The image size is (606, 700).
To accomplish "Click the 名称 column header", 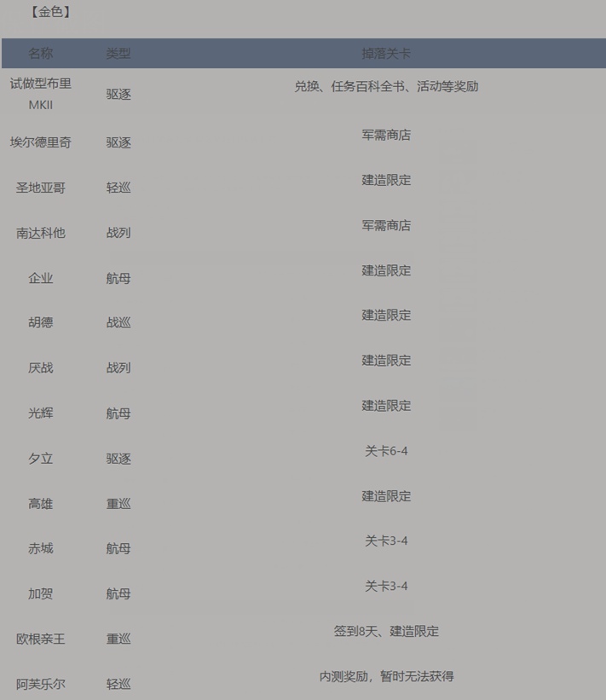I will (41, 54).
